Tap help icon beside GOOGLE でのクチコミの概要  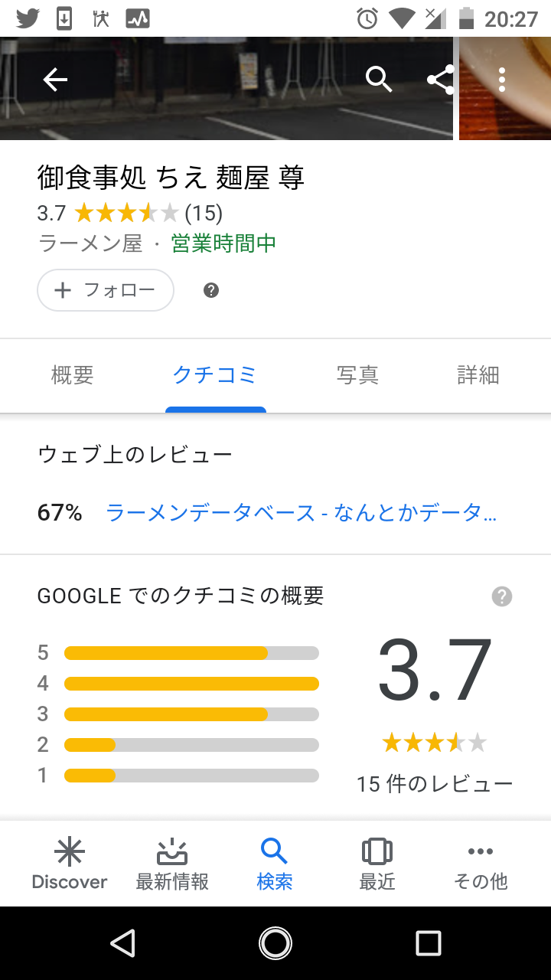(x=502, y=596)
